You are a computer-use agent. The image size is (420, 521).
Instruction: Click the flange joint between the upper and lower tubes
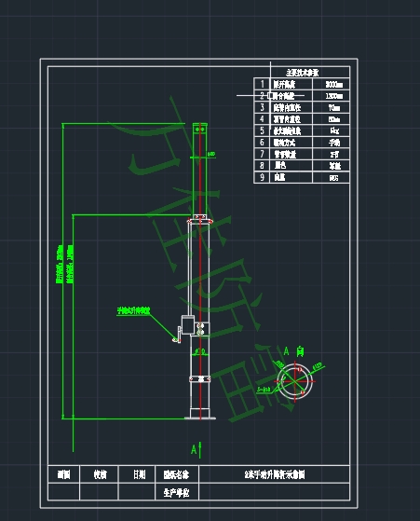(200, 220)
